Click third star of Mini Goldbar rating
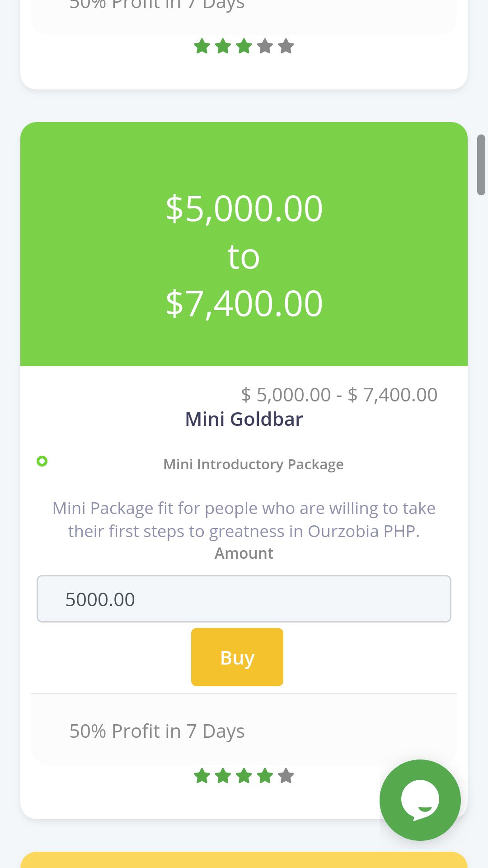Viewport: 488px width, 868px height. point(244,776)
